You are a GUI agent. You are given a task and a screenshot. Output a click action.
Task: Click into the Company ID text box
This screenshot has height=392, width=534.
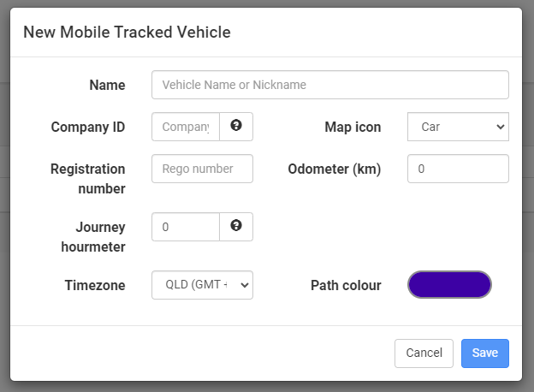[x=186, y=127]
